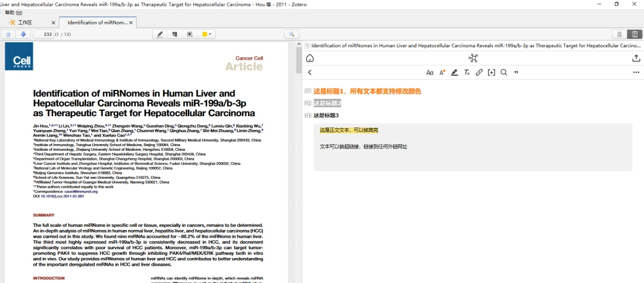The height and width of the screenshot is (283, 644).
Task: Go back using note left chevron
Action: [309, 72]
